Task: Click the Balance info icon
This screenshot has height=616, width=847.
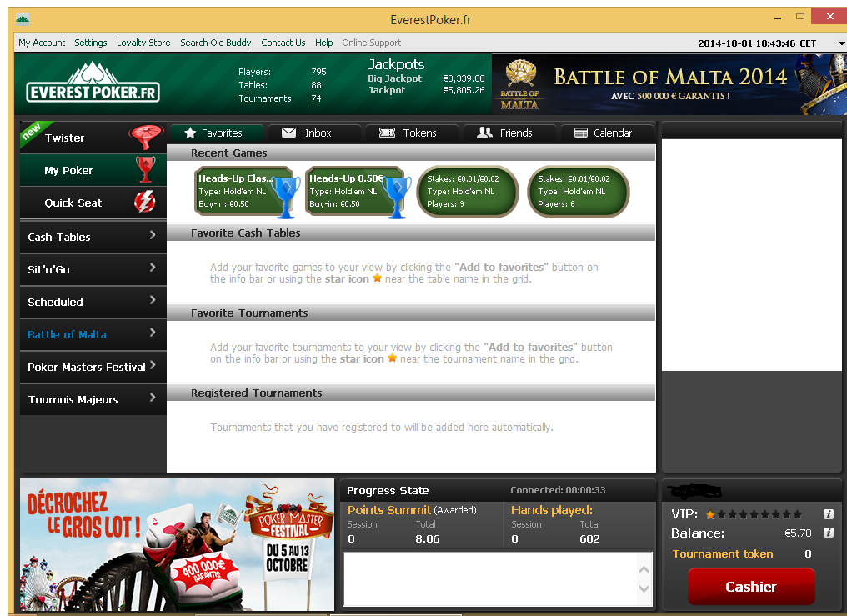Action: coord(828,533)
